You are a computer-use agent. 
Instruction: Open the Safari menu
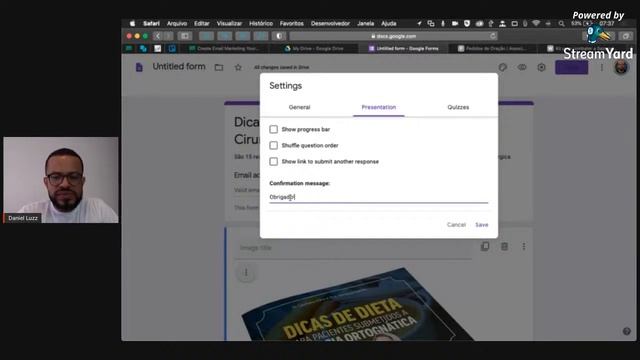coord(151,24)
